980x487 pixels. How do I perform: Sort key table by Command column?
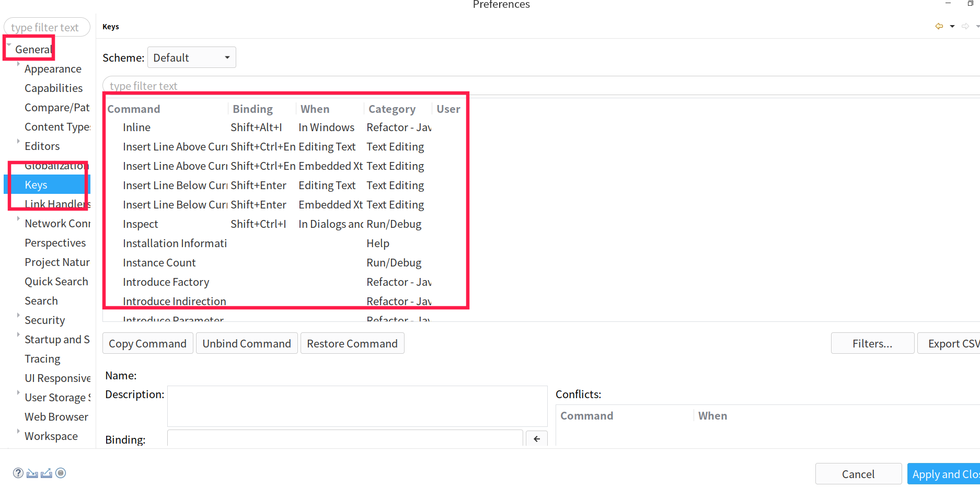coord(166,109)
